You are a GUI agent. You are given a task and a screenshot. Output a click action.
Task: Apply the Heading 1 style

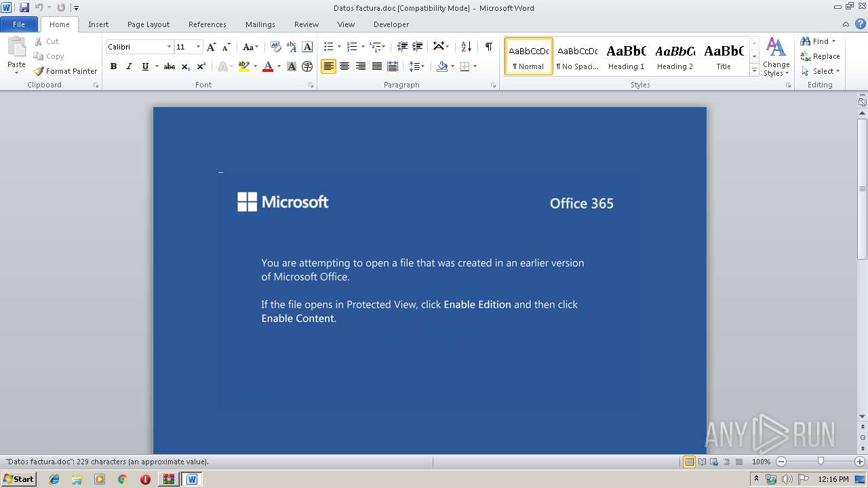pyautogui.click(x=626, y=56)
